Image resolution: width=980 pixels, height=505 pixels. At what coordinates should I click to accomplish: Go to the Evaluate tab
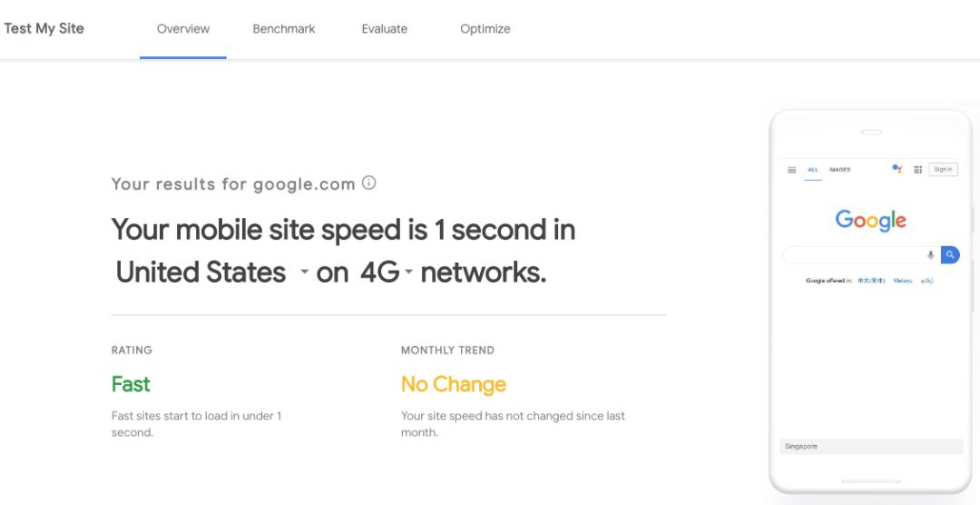tap(385, 29)
